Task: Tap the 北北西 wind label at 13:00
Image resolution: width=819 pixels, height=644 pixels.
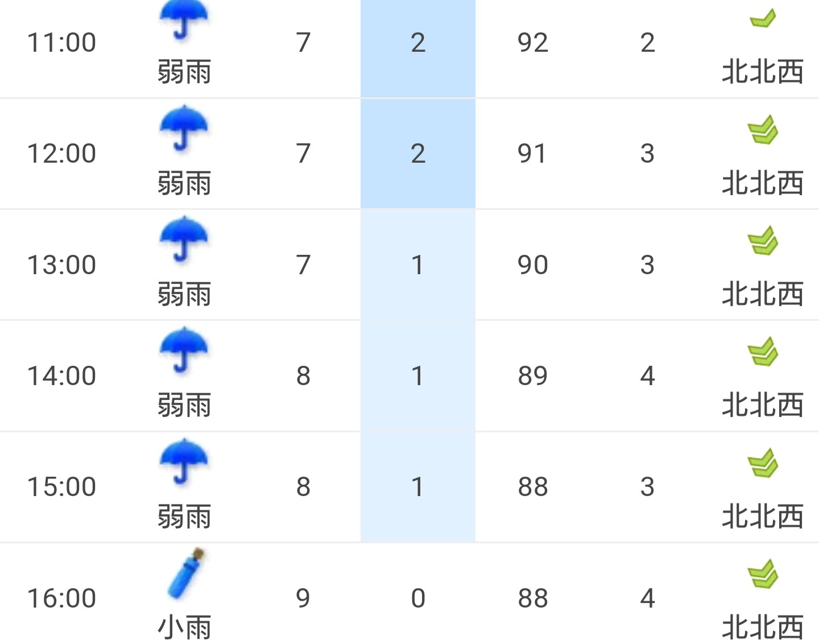Action: 762,294
